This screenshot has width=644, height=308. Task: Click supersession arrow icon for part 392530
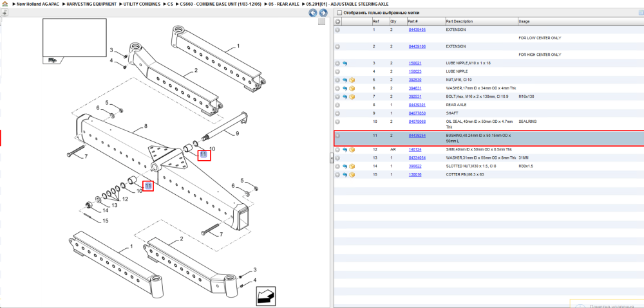coord(345,80)
